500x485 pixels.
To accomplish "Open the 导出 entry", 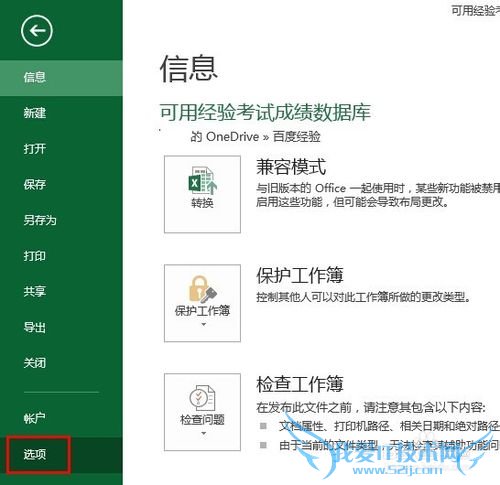I will pyautogui.click(x=61, y=327).
